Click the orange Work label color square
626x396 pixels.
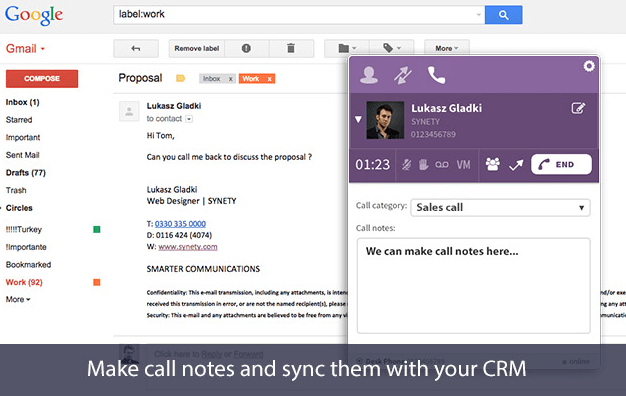pos(97,282)
